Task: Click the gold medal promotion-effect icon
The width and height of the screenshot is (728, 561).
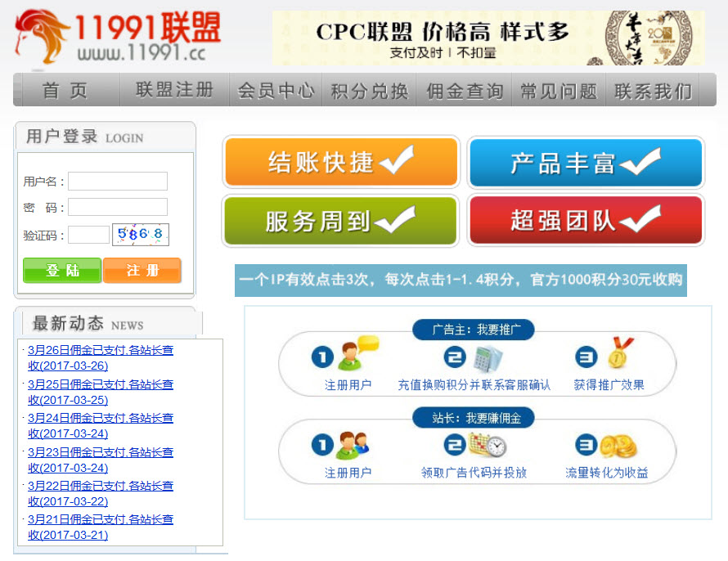Action: pyautogui.click(x=616, y=354)
